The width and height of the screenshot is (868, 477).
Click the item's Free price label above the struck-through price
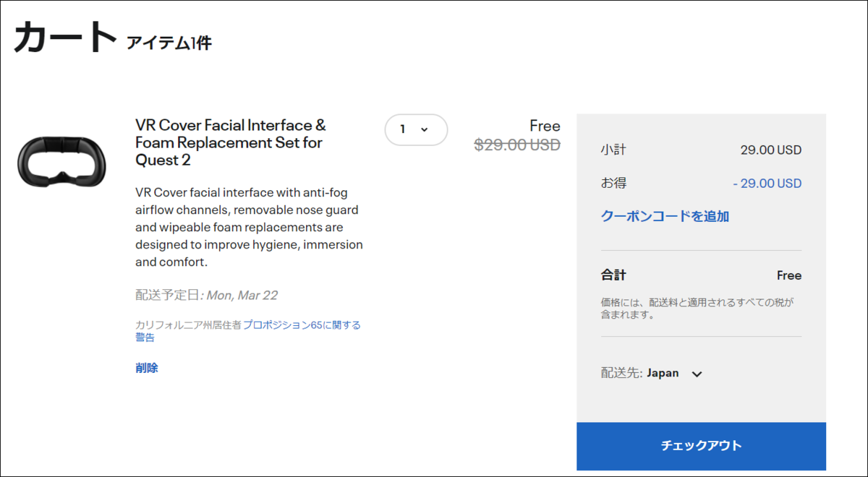click(x=545, y=126)
